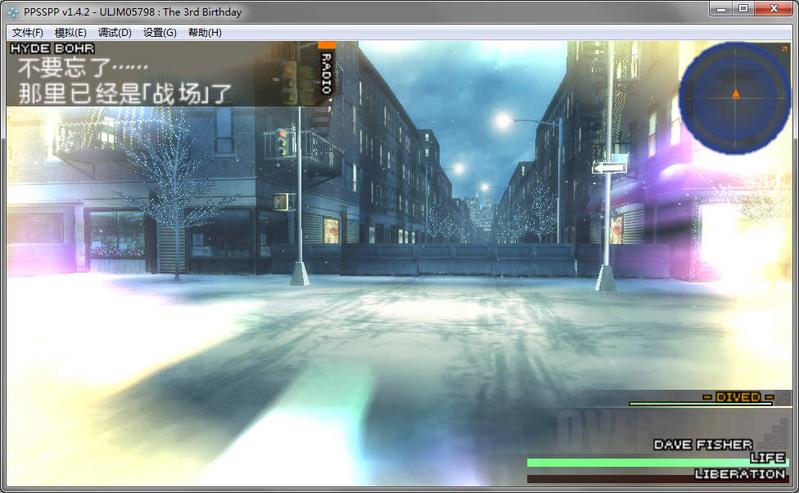The image size is (799, 493).
Task: Click the orange arrow in radar center
Action: [736, 94]
